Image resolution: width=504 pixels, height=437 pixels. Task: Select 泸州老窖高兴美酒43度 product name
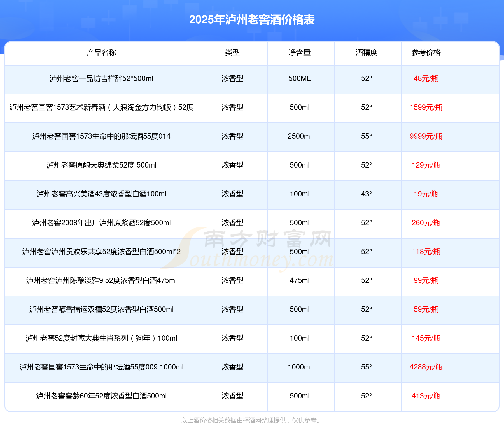pyautogui.click(x=101, y=194)
